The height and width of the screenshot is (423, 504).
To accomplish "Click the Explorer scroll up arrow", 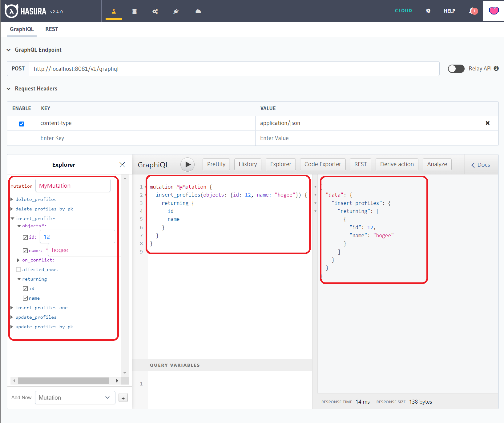I will click(125, 178).
